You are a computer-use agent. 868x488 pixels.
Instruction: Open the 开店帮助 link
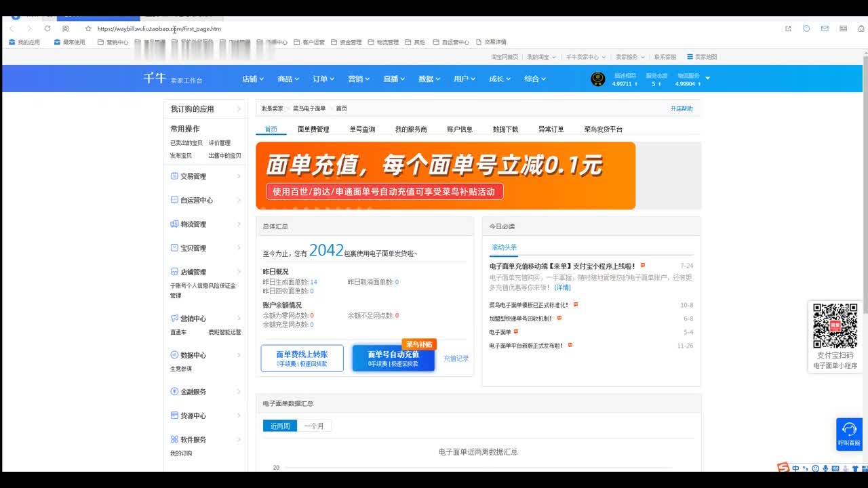(x=682, y=108)
